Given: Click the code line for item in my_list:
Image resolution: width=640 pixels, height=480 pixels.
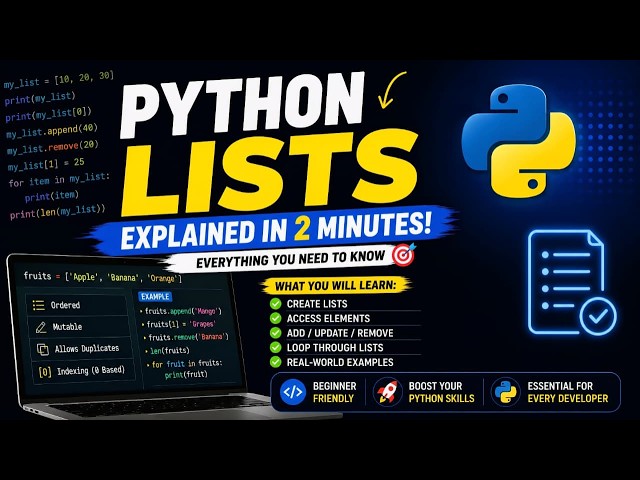Looking at the screenshot, I should click(x=59, y=180).
